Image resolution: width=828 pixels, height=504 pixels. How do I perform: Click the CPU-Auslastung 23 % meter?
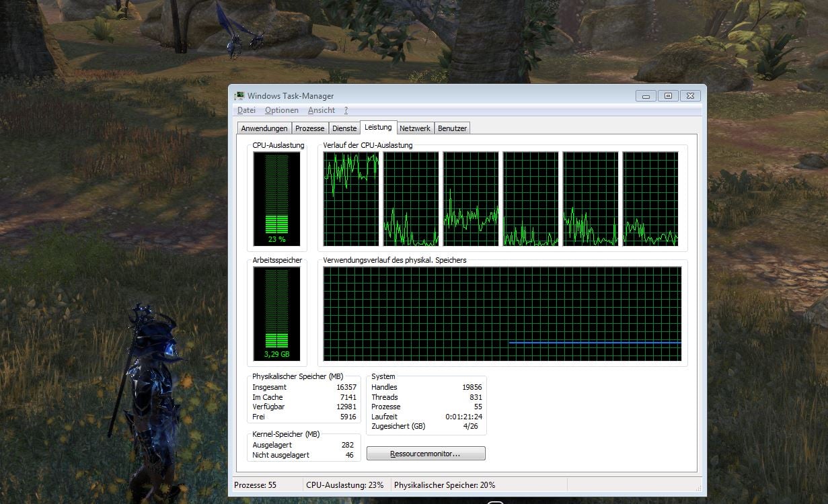click(276, 199)
